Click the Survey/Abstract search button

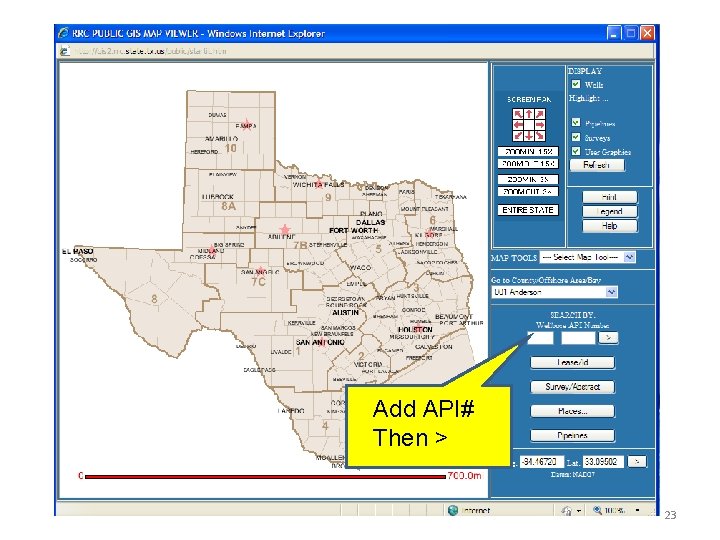click(x=573, y=387)
